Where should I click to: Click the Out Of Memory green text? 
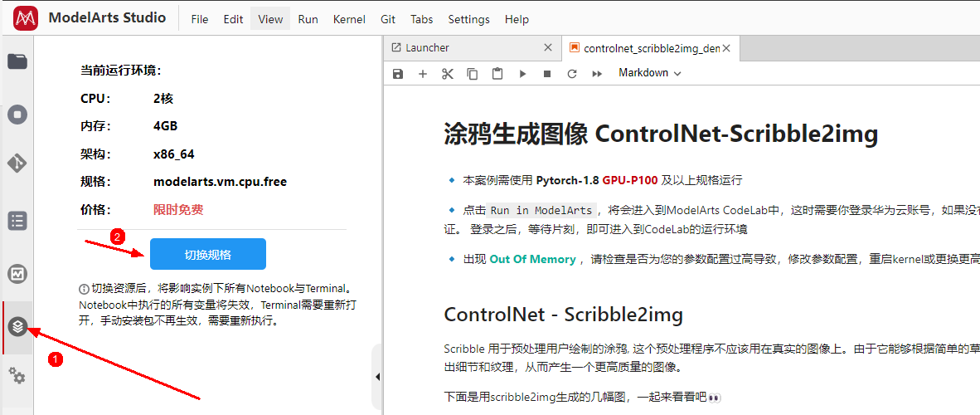[x=532, y=259]
